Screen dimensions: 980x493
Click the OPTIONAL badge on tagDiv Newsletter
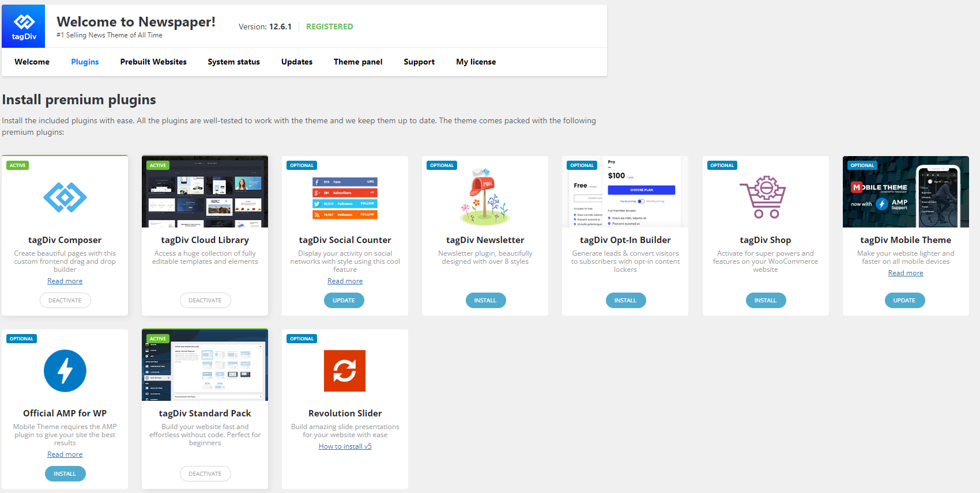(x=442, y=165)
